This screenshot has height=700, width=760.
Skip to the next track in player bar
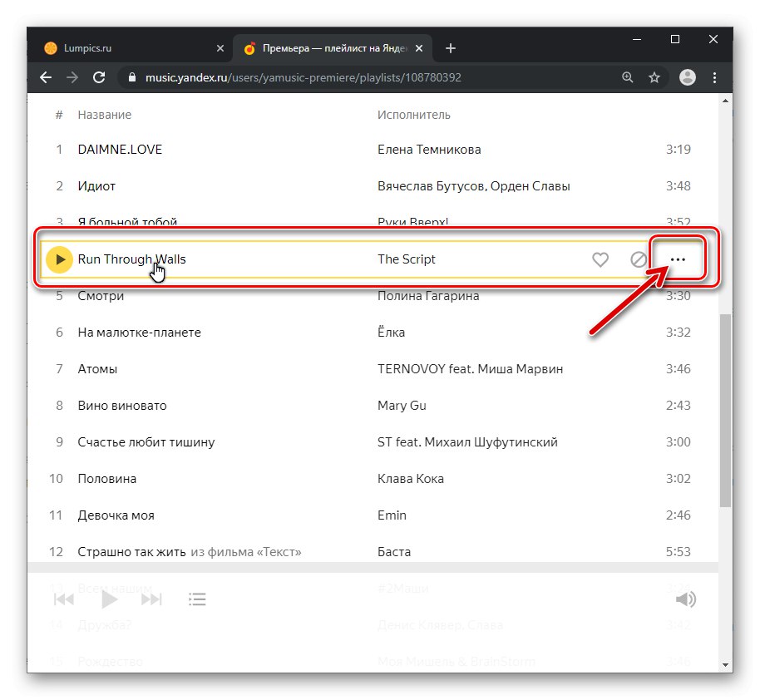[x=151, y=599]
